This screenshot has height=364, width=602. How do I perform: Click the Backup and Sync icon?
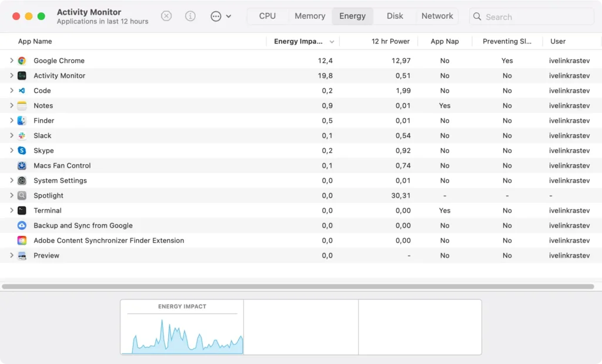[22, 225]
